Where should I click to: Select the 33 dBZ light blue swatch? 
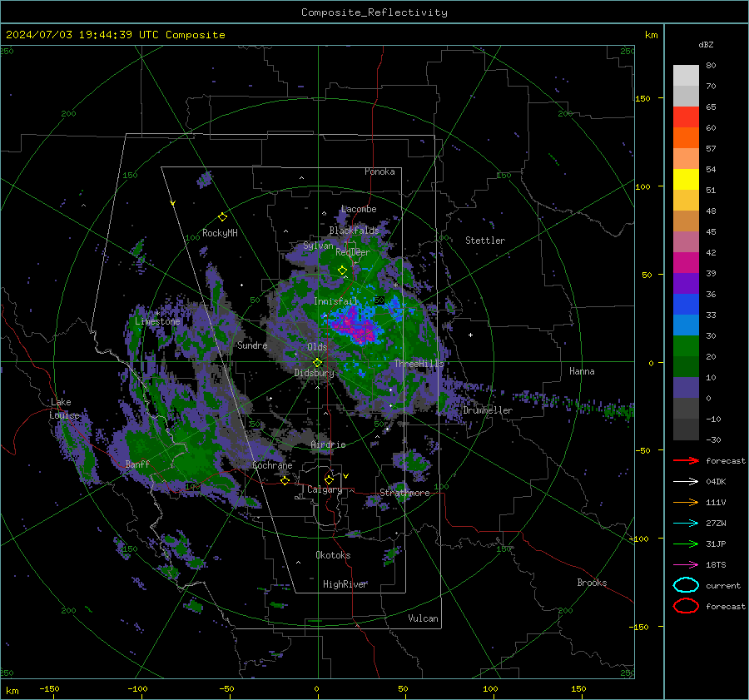tap(686, 325)
